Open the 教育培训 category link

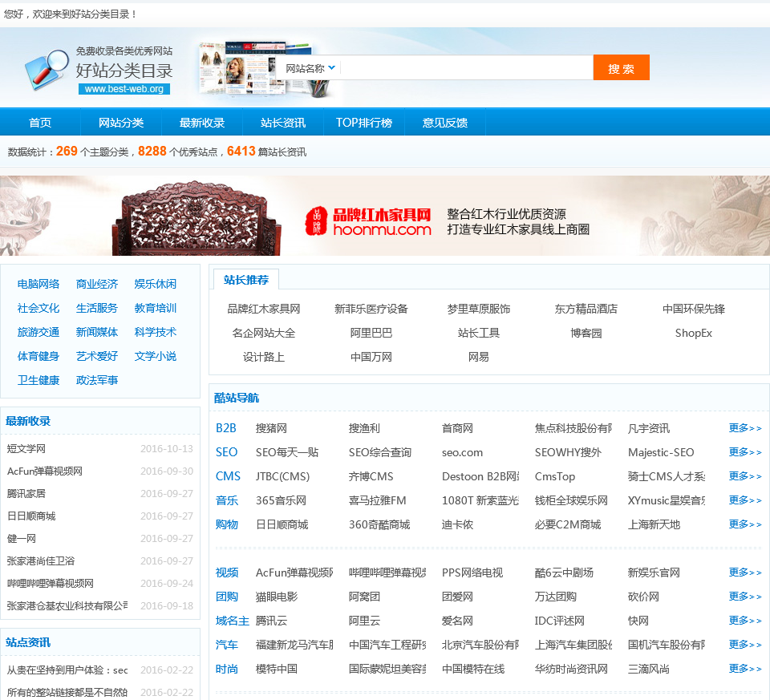(156, 308)
